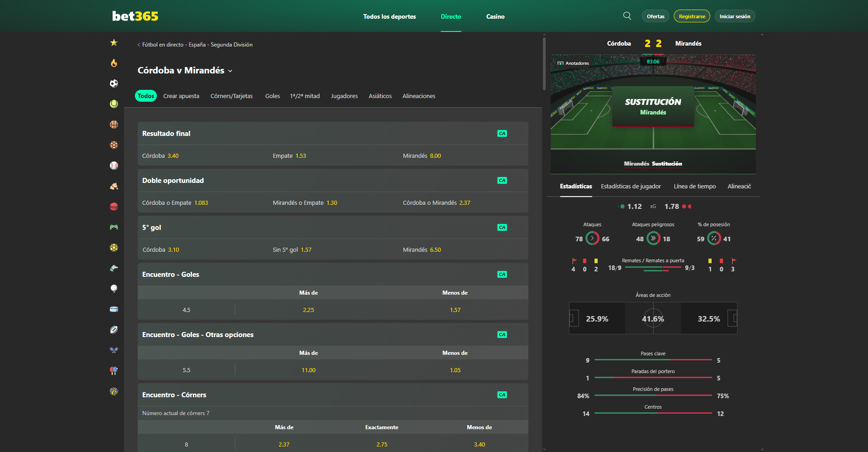Click the CA badge on 5° gol

[502, 228]
